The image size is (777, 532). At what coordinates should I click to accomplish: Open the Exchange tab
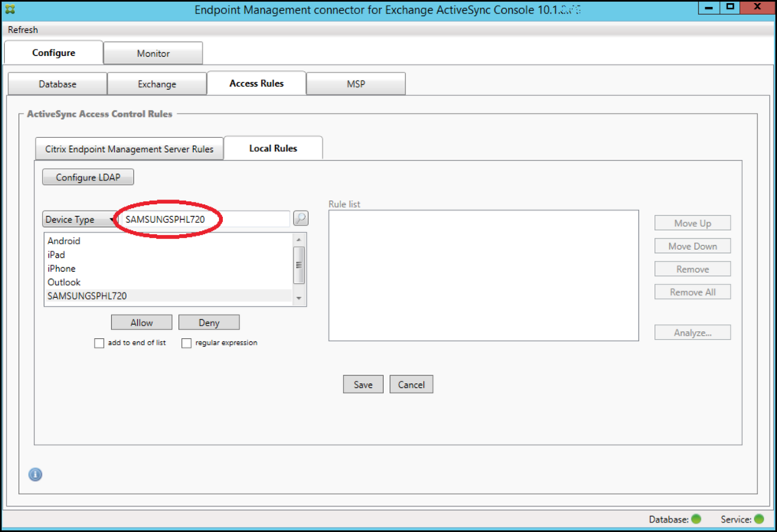pos(157,84)
